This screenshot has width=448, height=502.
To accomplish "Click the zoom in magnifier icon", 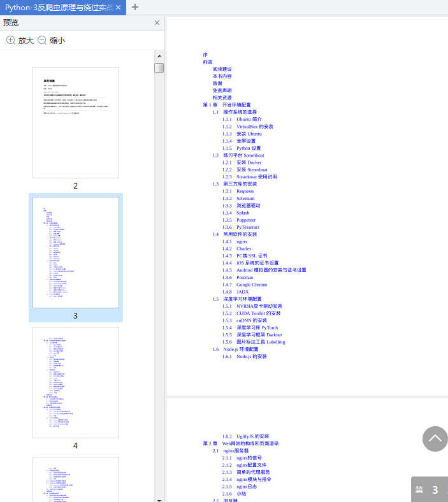I will (x=11, y=40).
